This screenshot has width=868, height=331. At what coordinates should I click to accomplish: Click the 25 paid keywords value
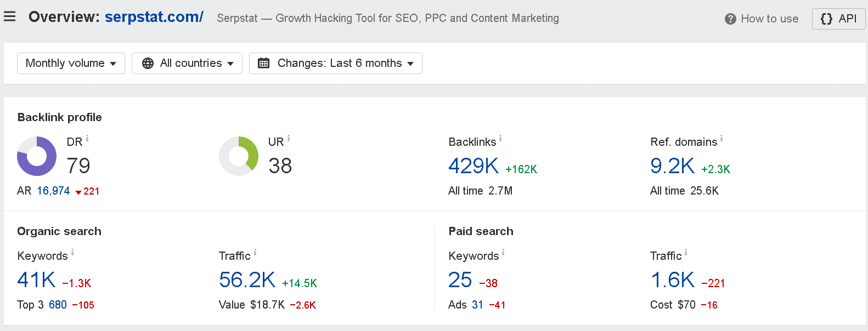pyautogui.click(x=460, y=279)
